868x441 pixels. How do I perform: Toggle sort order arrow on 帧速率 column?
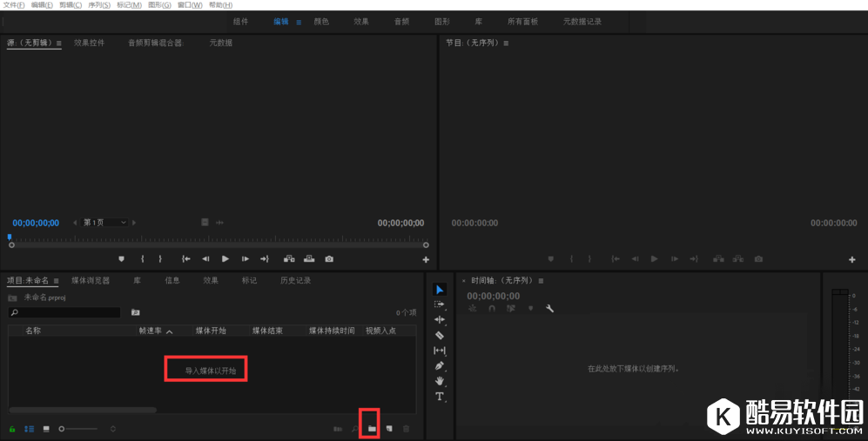click(x=170, y=331)
